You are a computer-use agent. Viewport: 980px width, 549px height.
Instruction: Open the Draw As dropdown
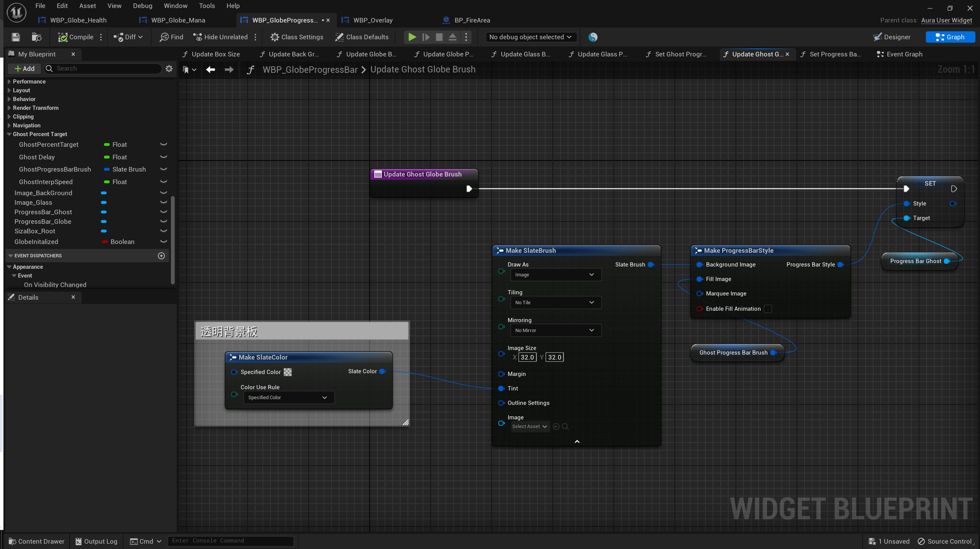(555, 275)
